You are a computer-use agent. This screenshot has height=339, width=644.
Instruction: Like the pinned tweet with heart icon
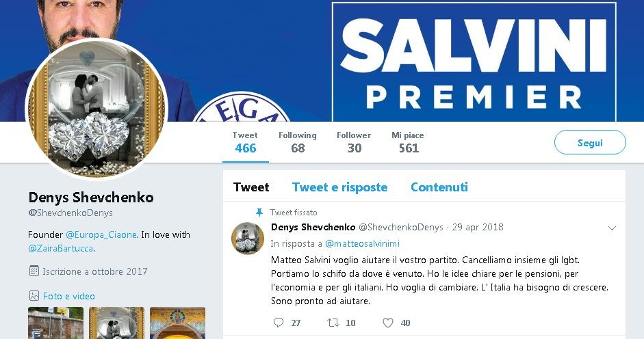(388, 323)
